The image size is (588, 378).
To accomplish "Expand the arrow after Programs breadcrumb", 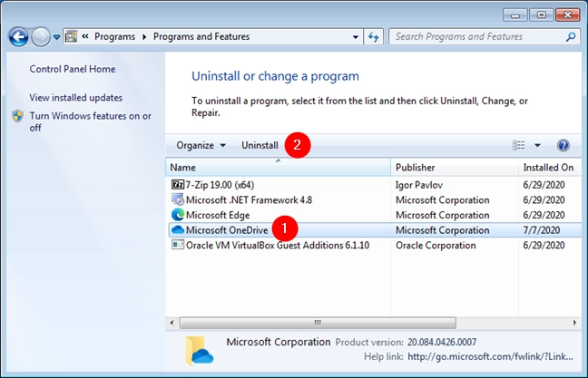I will (x=144, y=37).
